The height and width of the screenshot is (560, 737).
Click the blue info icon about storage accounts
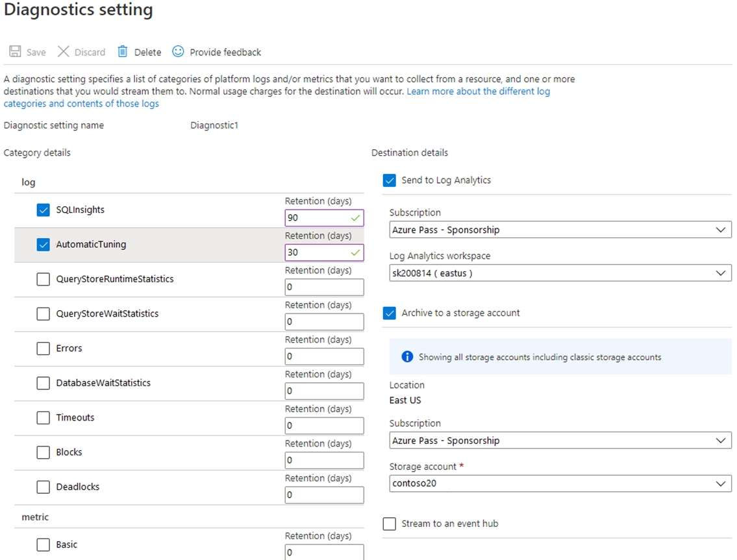(x=407, y=357)
